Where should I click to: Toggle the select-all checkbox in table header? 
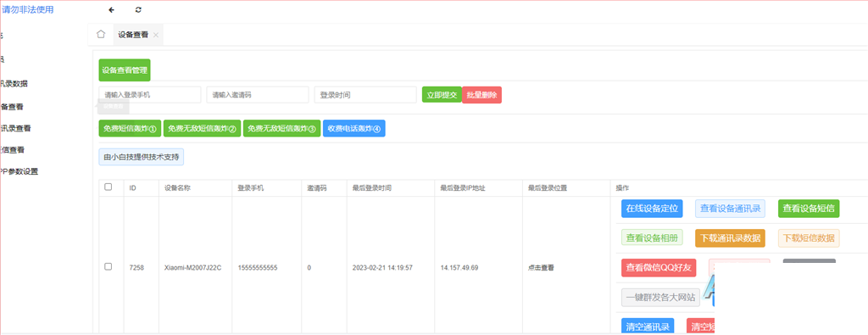coord(108,187)
